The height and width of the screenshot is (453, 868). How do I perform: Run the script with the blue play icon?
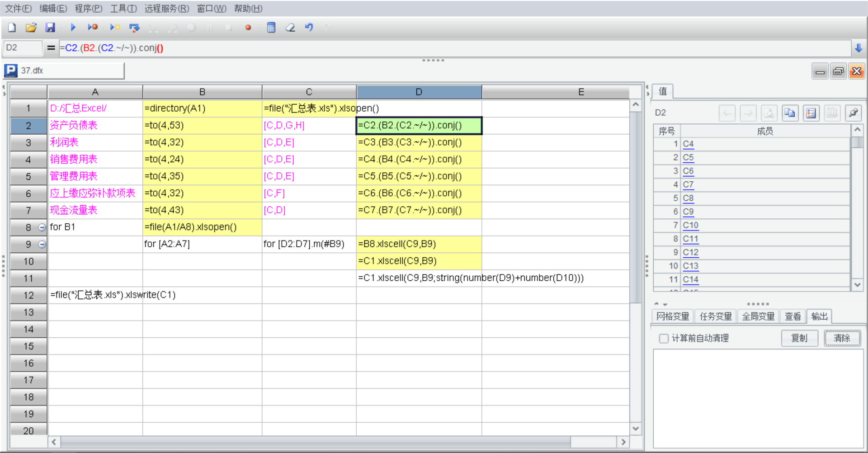click(x=73, y=28)
